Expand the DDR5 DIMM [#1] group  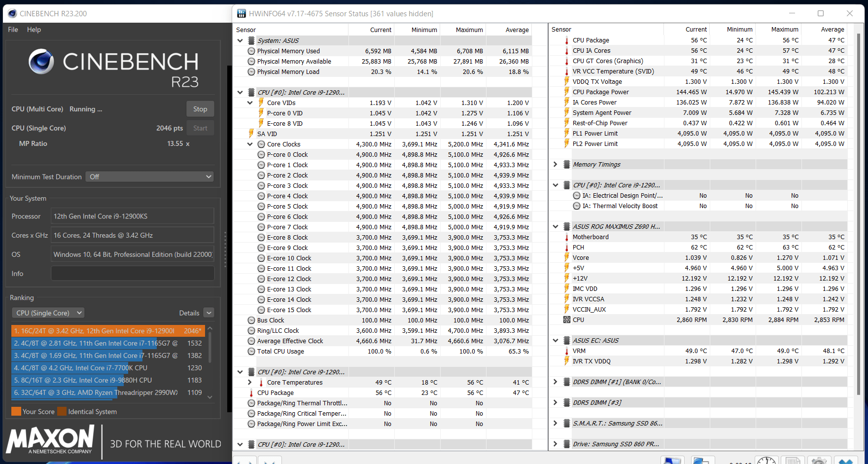tap(556, 382)
